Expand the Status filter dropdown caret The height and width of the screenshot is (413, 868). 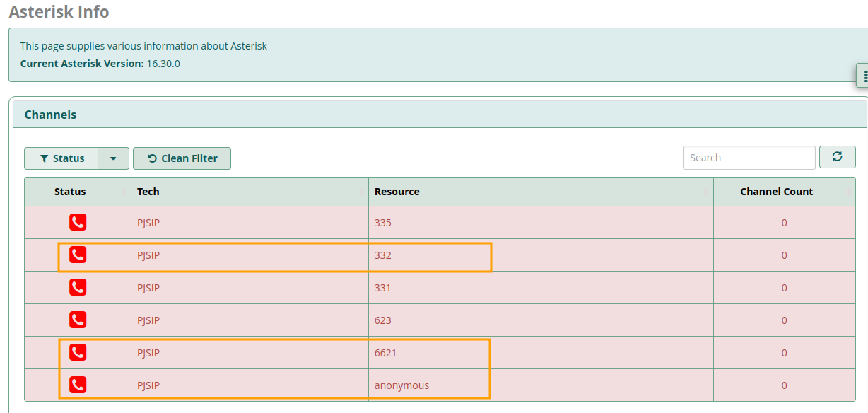(113, 158)
